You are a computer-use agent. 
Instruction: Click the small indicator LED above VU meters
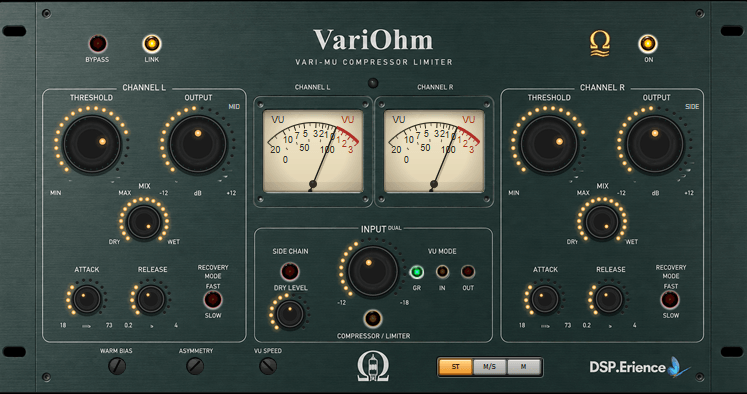click(373, 83)
